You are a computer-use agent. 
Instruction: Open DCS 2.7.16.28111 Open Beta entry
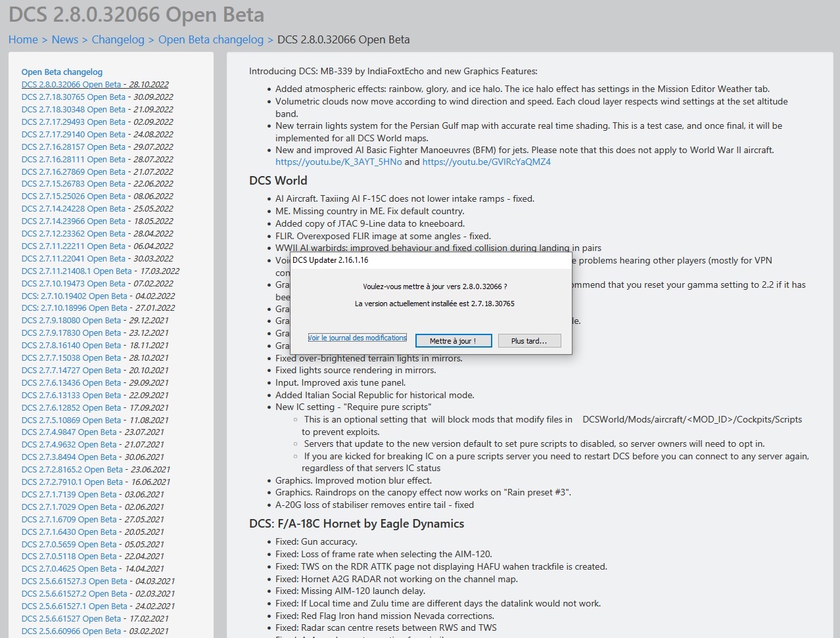73,159
